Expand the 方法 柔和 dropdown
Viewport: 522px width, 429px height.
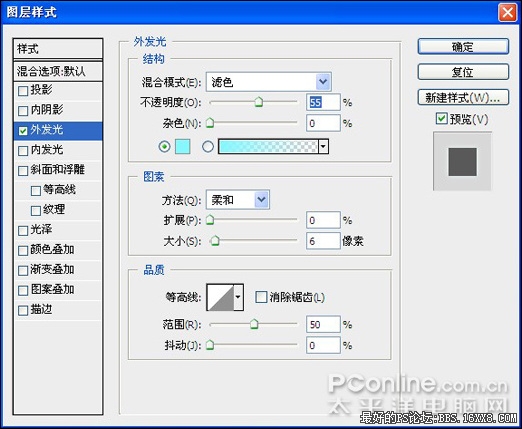coord(238,200)
